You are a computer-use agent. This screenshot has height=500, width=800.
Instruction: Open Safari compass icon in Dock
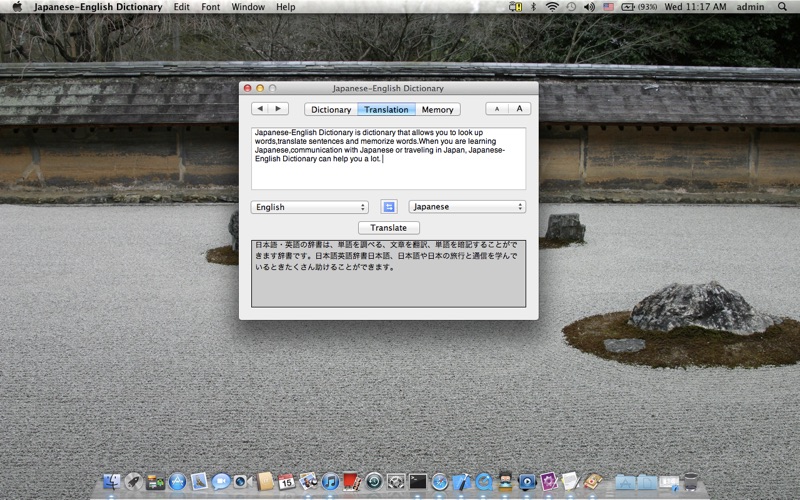point(440,481)
